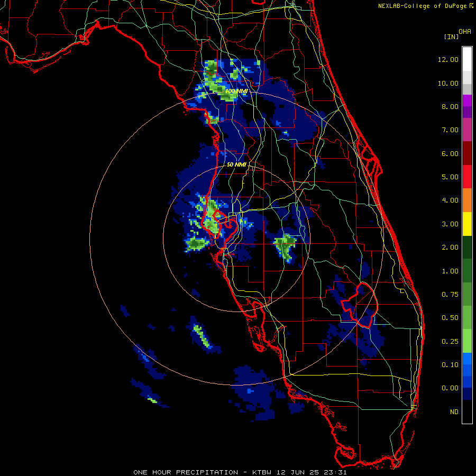
Task: Click the 50 NMI range ring label
Action: point(236,164)
